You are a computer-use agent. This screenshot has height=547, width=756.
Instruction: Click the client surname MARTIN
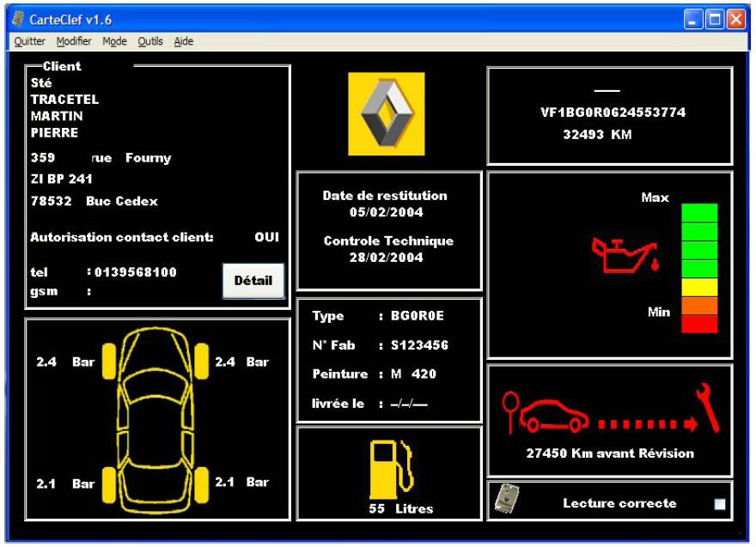(57, 116)
